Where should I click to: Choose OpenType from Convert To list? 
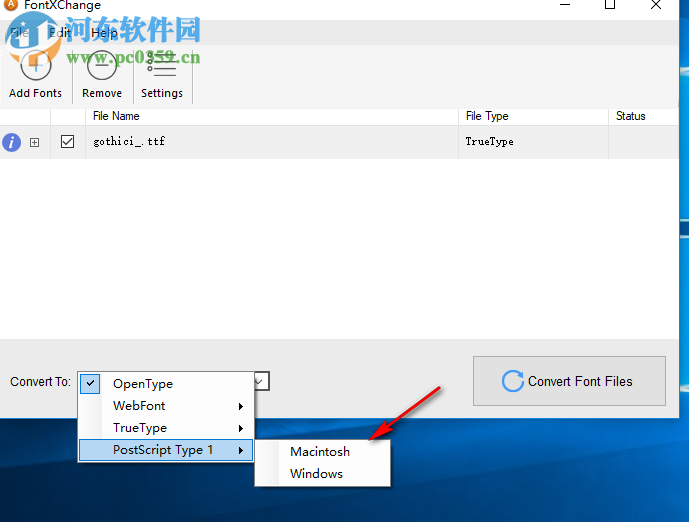[166, 384]
